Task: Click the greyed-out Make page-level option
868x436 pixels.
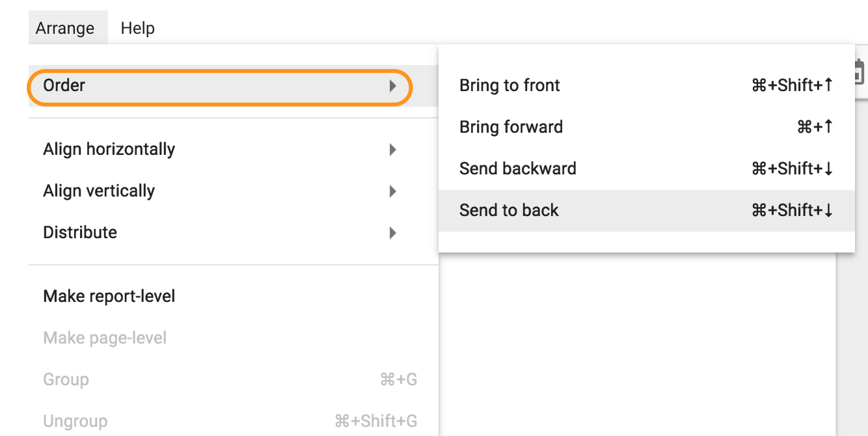Action: (105, 338)
